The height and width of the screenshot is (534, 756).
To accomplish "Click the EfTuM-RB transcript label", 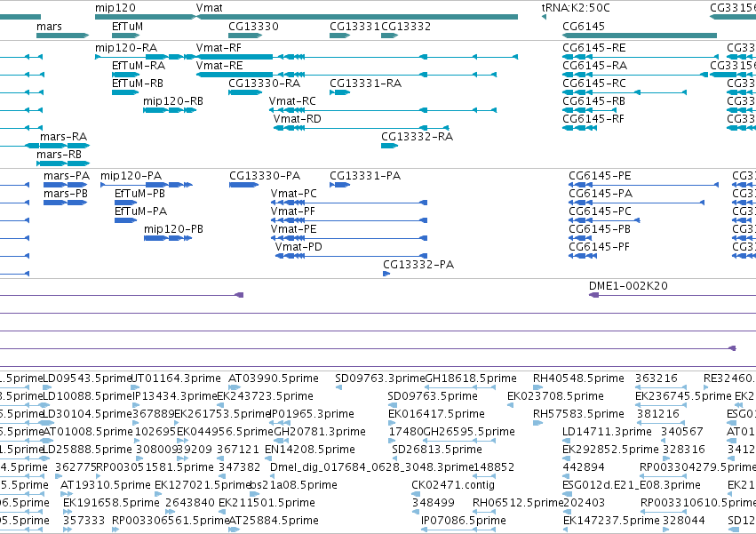I will [x=138, y=83].
